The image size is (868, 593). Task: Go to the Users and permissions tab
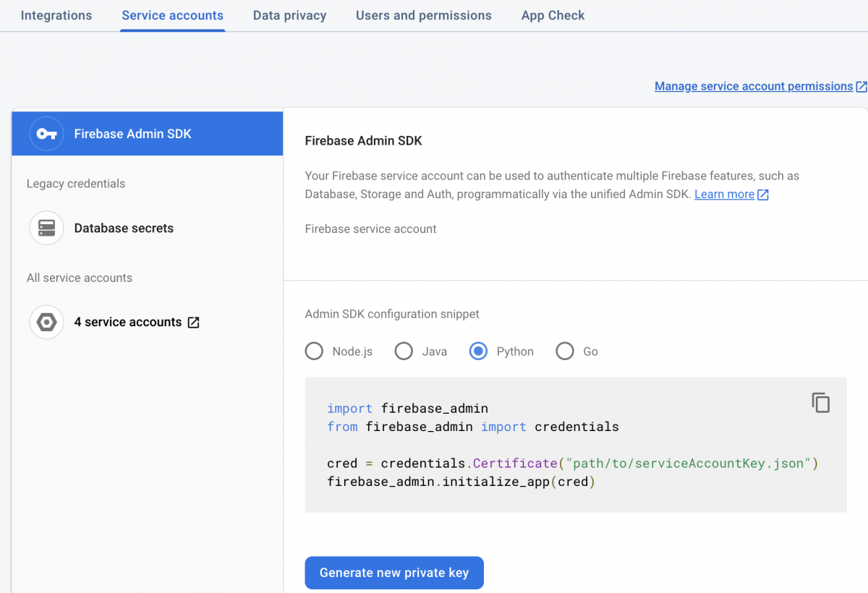[x=423, y=15]
